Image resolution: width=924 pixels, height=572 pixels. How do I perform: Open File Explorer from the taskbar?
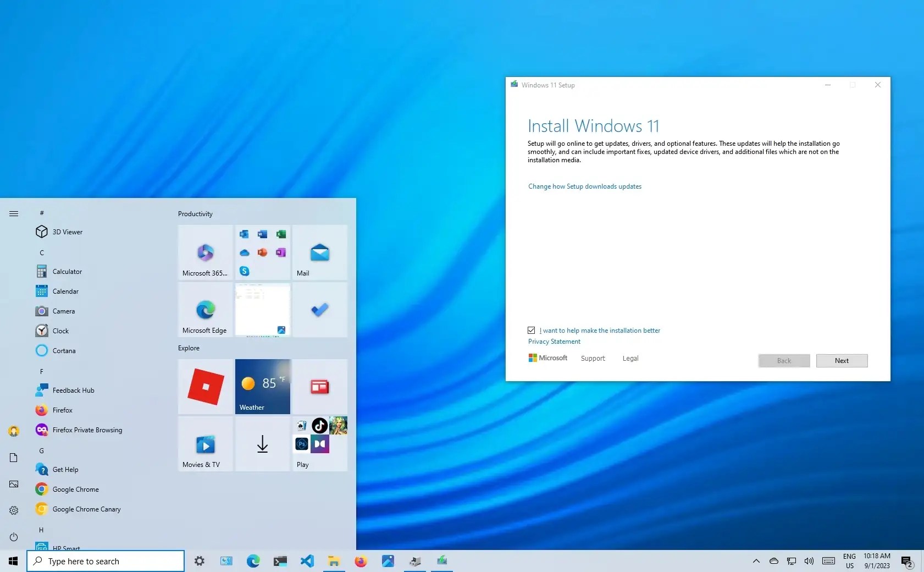[x=334, y=561]
